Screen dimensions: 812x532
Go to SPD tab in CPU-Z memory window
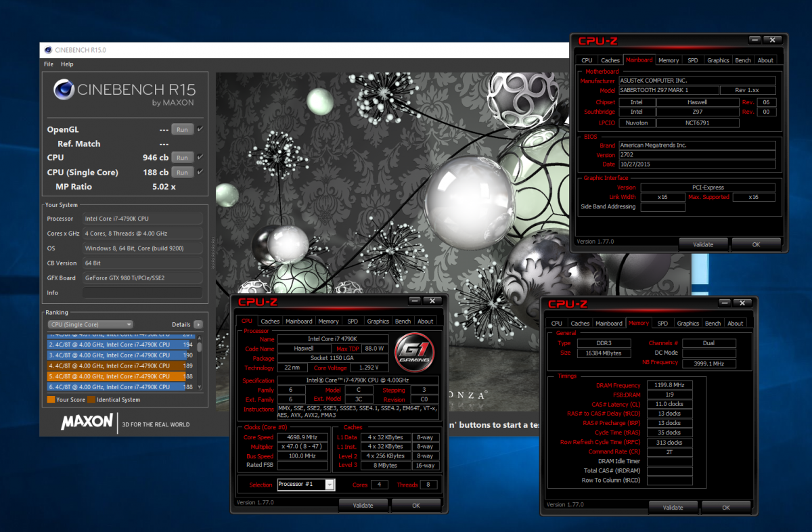click(x=662, y=324)
